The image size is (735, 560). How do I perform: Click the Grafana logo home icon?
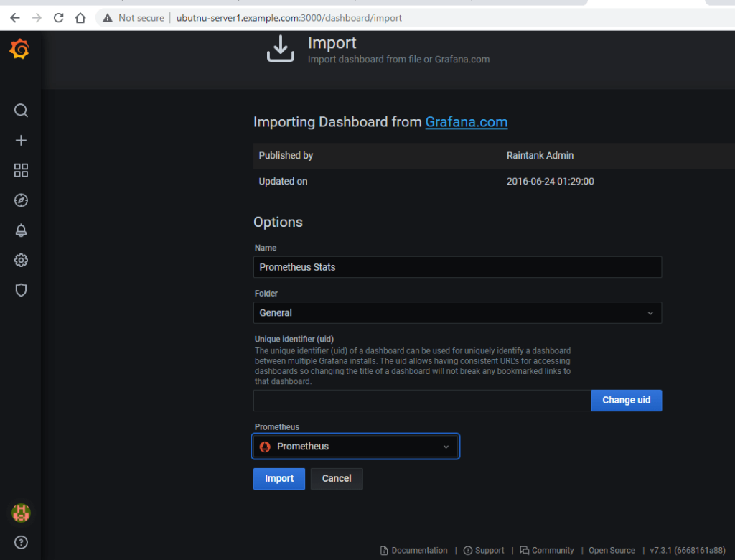[x=19, y=49]
